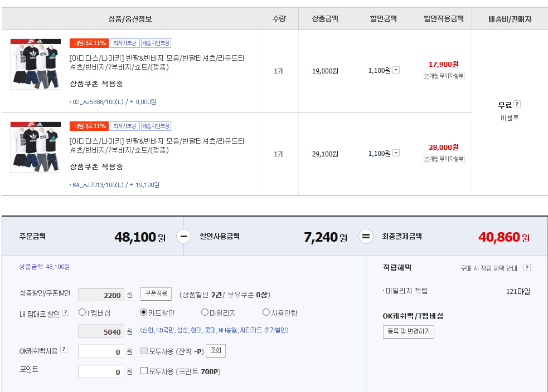
Task: Click the help icon next to 무료 shipping
Action: point(517,104)
